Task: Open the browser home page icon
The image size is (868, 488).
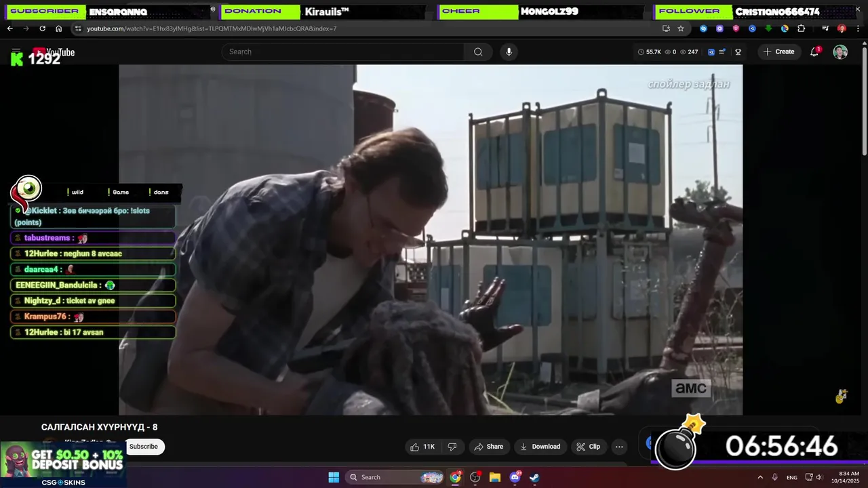Action: [58, 28]
